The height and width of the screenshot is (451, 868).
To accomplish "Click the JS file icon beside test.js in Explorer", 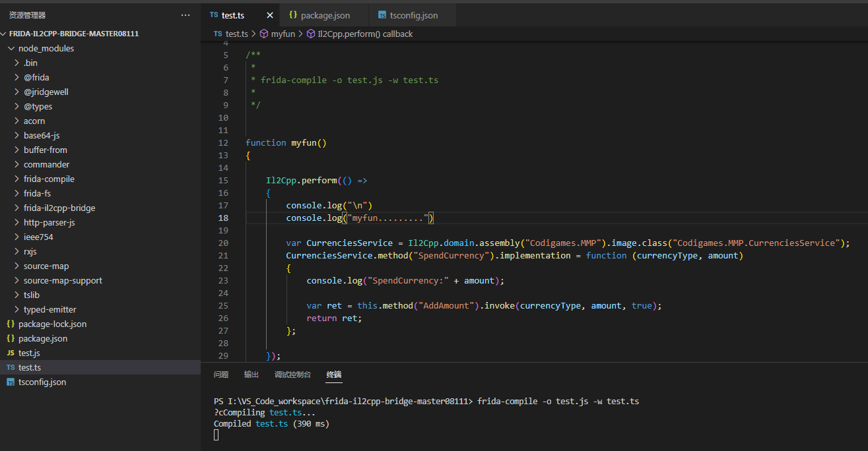I will (11, 353).
